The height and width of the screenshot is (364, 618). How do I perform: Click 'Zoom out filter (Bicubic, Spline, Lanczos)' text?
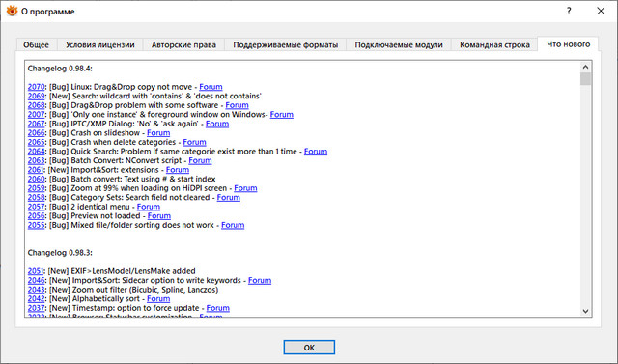145,290
